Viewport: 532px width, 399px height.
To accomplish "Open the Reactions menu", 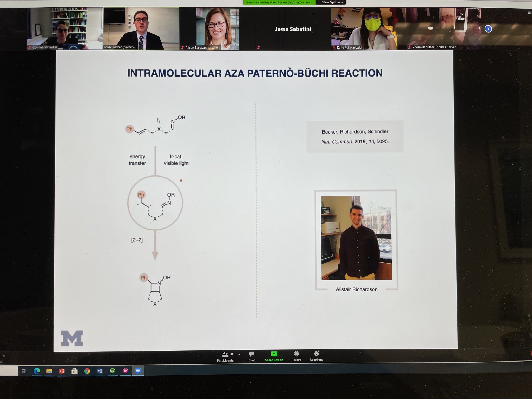I will [316, 356].
